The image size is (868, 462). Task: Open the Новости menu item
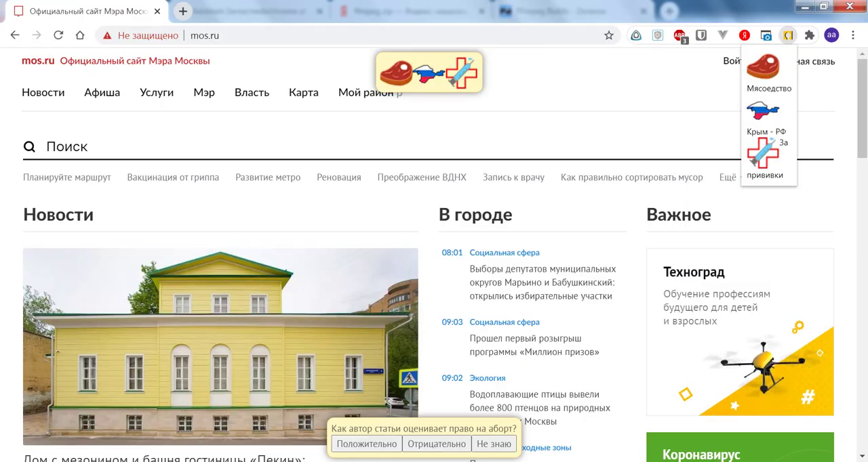point(43,93)
